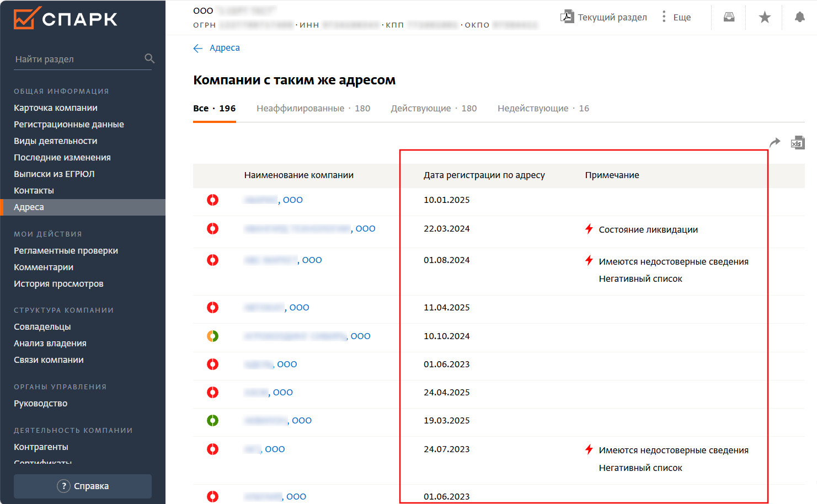Click the share arrow icon above table
Image resolution: width=817 pixels, height=504 pixels.
click(775, 143)
